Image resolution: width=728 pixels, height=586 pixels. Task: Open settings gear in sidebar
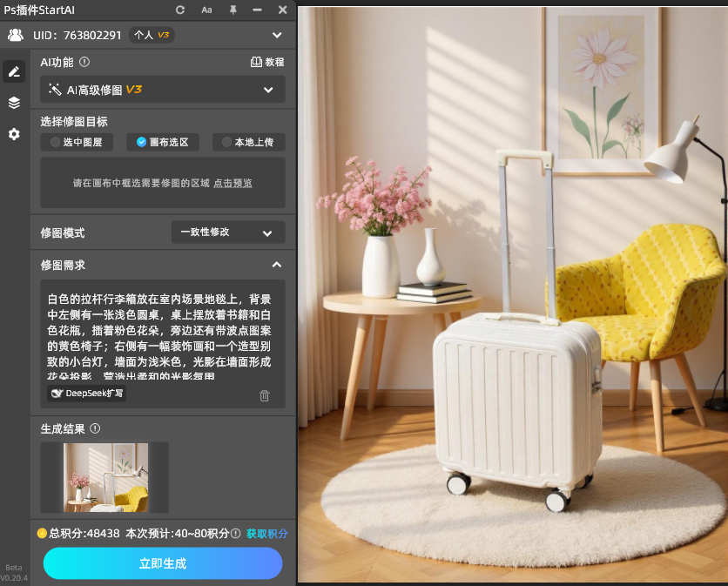[x=14, y=134]
